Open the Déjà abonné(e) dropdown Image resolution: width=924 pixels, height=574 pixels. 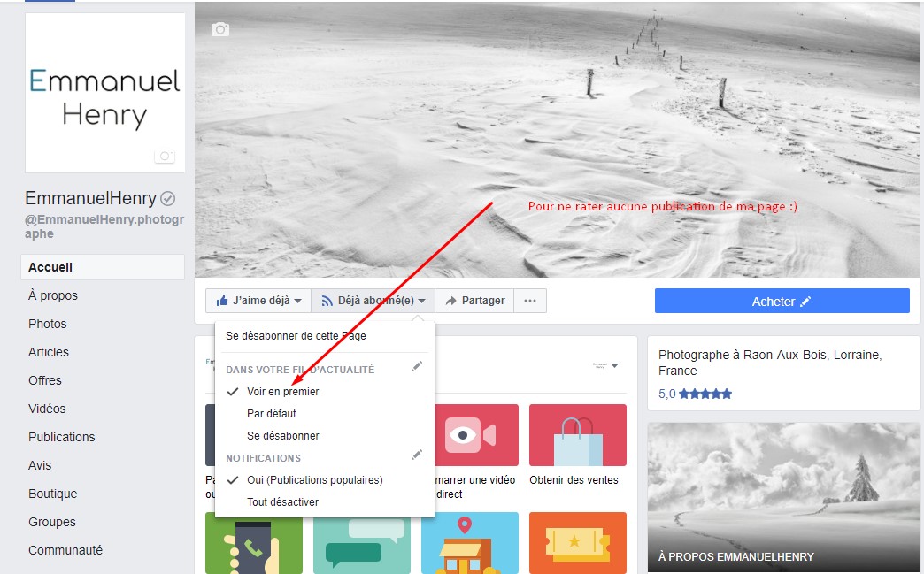(x=373, y=301)
